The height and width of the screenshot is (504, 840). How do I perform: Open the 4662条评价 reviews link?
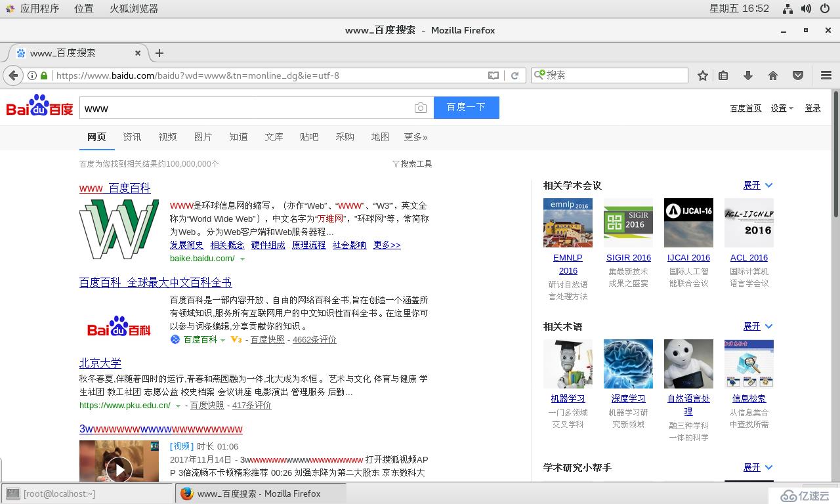tap(314, 340)
